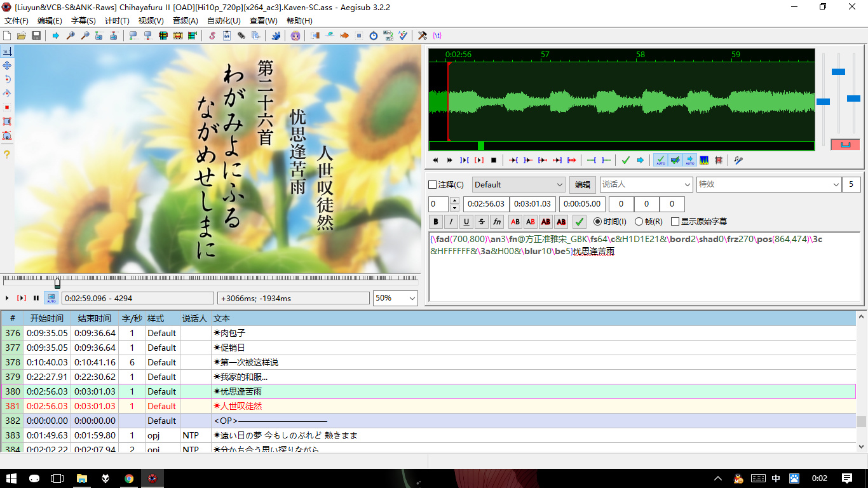Open visual typesetting help question mark
Screen dimensions: 868x488
pos(7,154)
